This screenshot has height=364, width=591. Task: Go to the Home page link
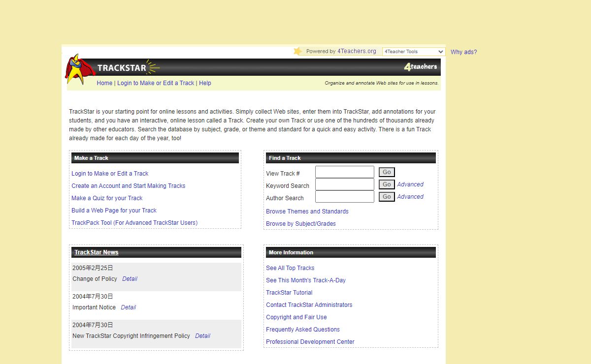pos(104,83)
